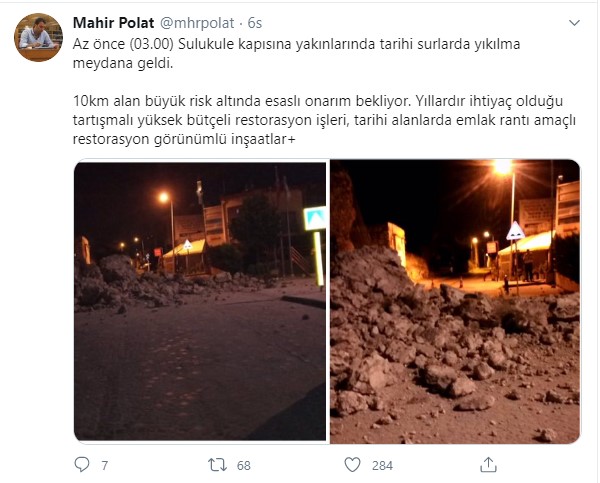Click the triangular warning sign in right photo
Image resolution: width=600 pixels, height=483 pixels.
coord(515,231)
